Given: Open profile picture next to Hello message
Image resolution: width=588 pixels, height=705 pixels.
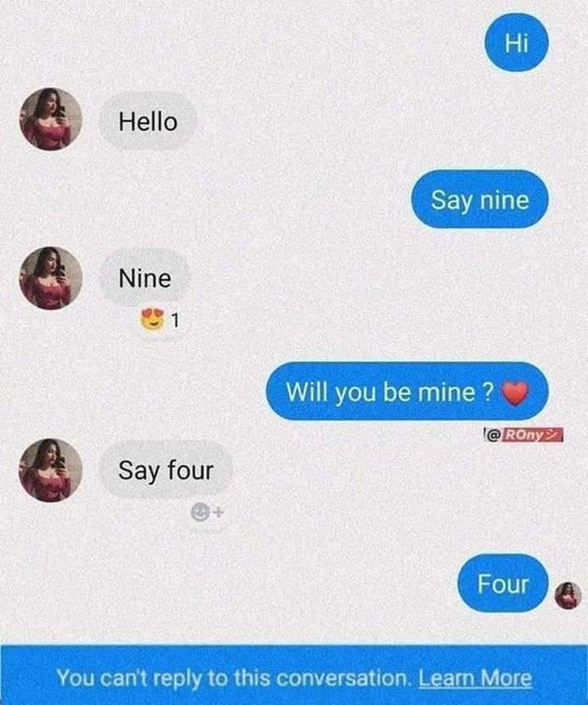Looking at the screenshot, I should 50,119.
